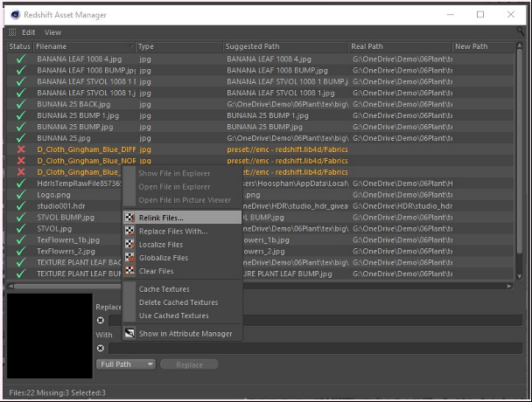
Task: Select the STVOL BUMP.jpg filename
Action: 66,218
